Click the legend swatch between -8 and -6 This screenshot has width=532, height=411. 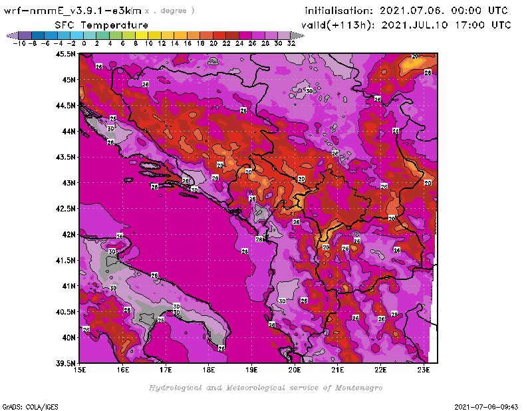(38, 35)
